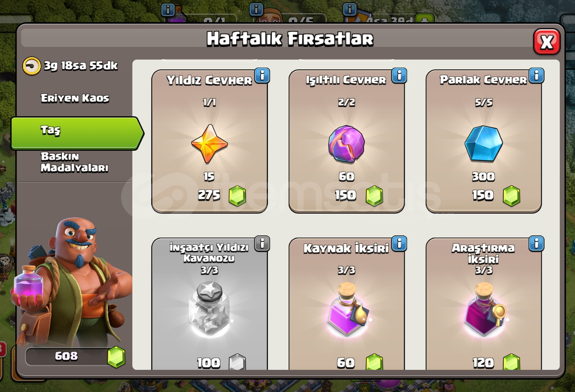Viewport: 575px width, 392px height.
Task: Select the Kaynak İksiri potion bottle
Action: click(x=348, y=309)
